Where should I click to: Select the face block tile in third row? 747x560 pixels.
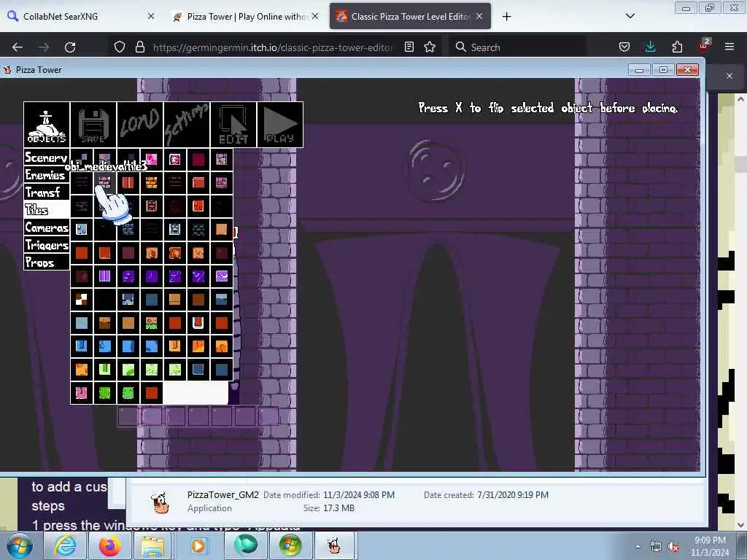[x=152, y=206]
